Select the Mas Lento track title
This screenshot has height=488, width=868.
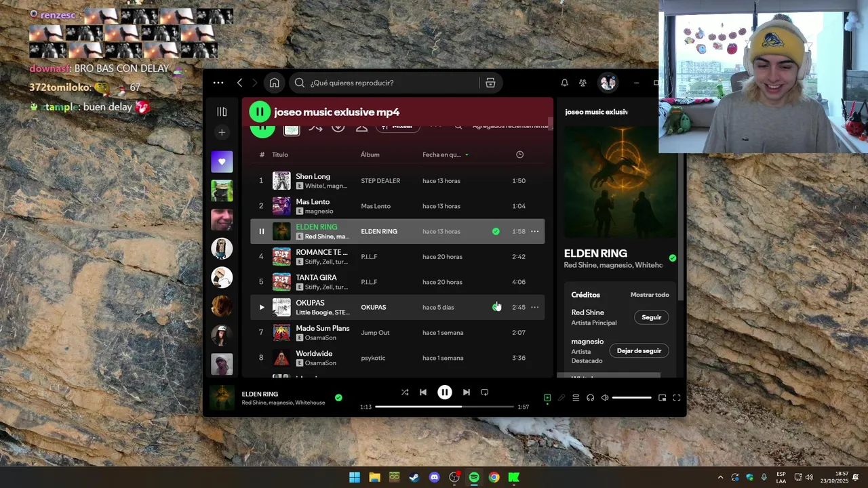[313, 202]
